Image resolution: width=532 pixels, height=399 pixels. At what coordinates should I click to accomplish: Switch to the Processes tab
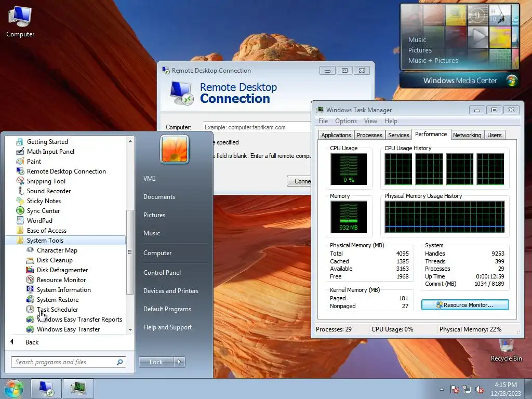[369, 135]
